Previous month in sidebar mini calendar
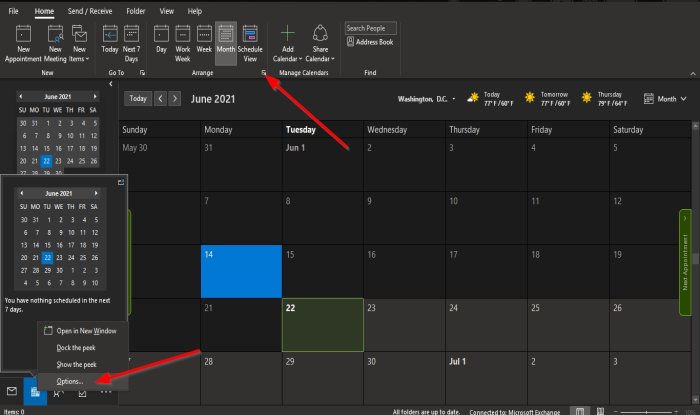Screen dimensions: 700x415 21,96
